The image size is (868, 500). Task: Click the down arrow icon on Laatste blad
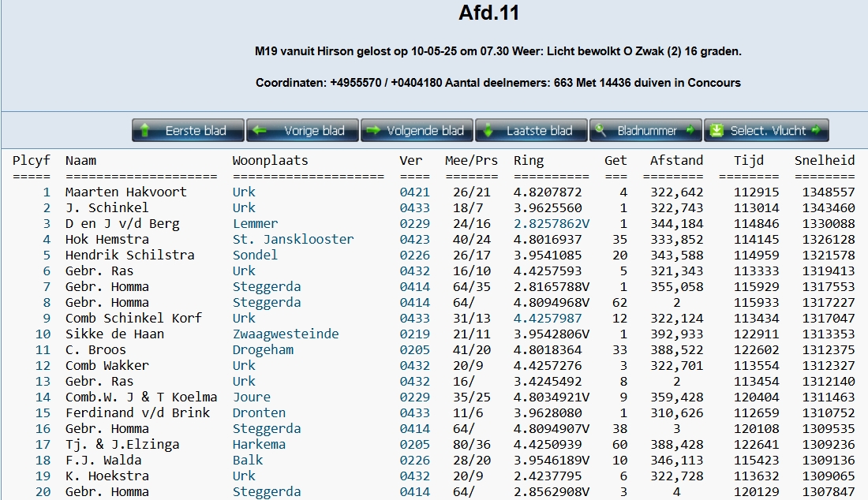(489, 131)
